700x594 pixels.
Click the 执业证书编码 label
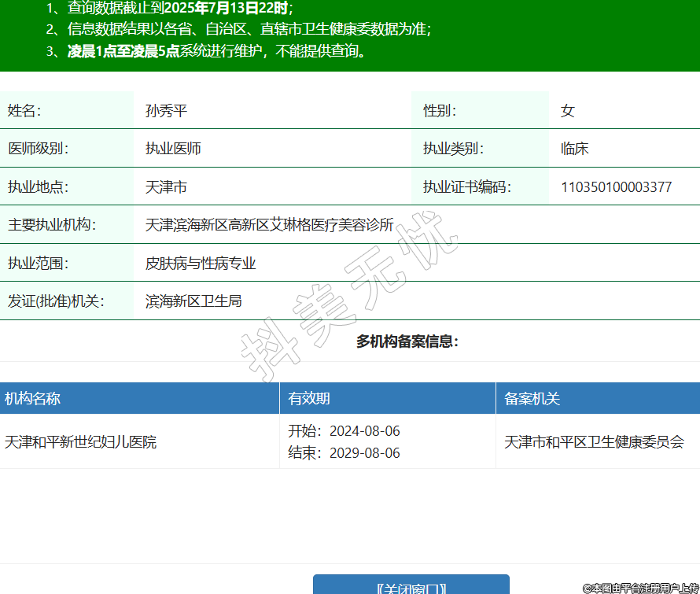coord(466,187)
